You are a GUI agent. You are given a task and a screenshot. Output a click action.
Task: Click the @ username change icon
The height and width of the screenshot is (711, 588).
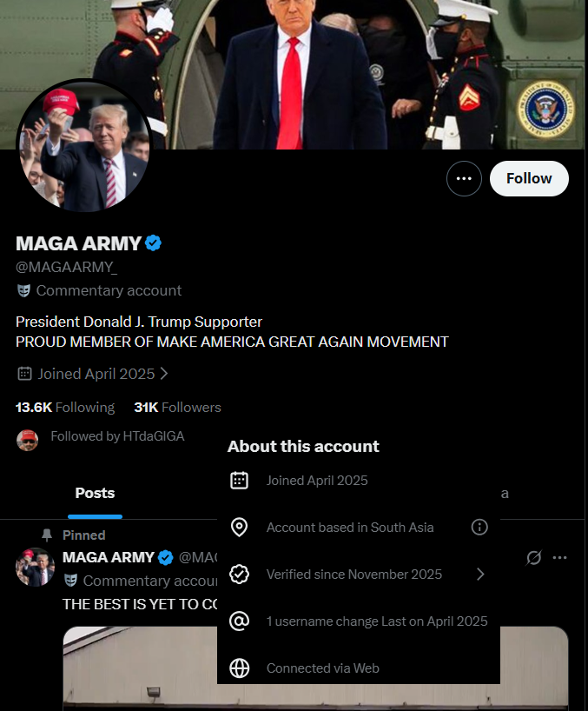click(239, 621)
